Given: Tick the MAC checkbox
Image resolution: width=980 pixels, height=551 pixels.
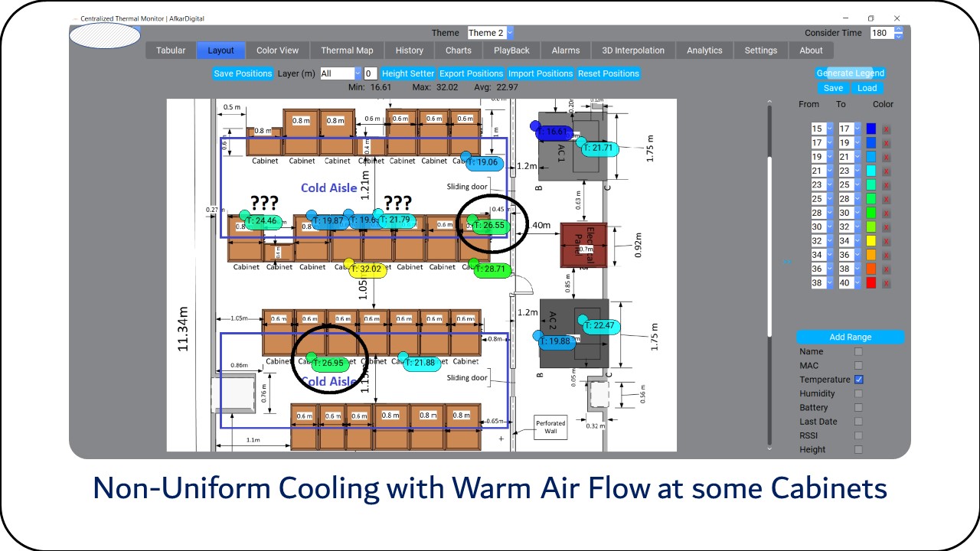Looking at the screenshot, I should coord(858,366).
